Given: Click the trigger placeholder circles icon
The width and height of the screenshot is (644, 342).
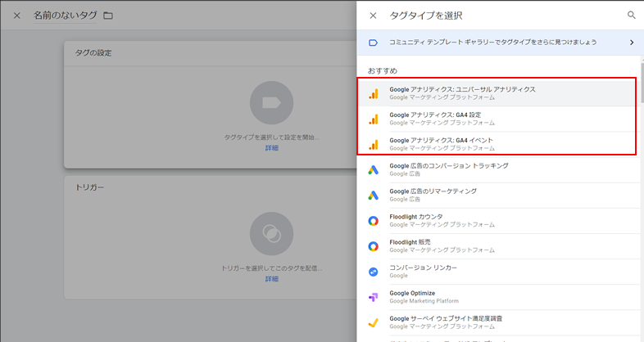Looking at the screenshot, I should coord(271,234).
